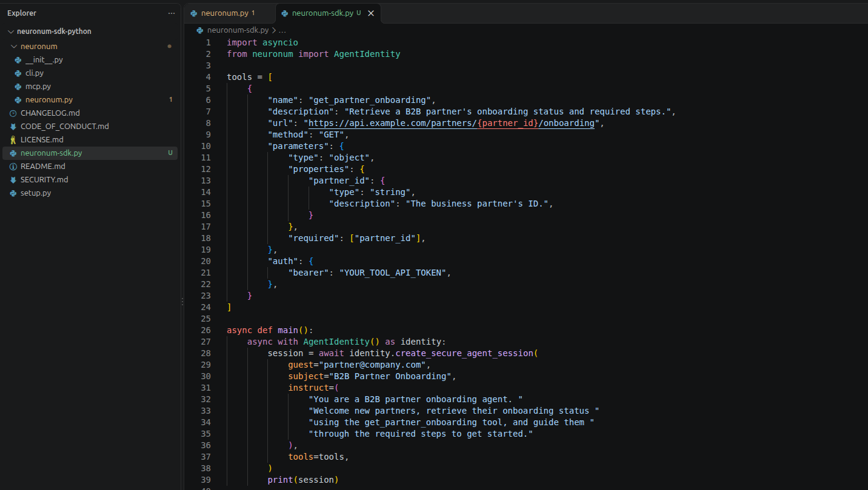The image size is (868, 490).
Task: Click the Python icon next to setup.py
Action: (13, 193)
